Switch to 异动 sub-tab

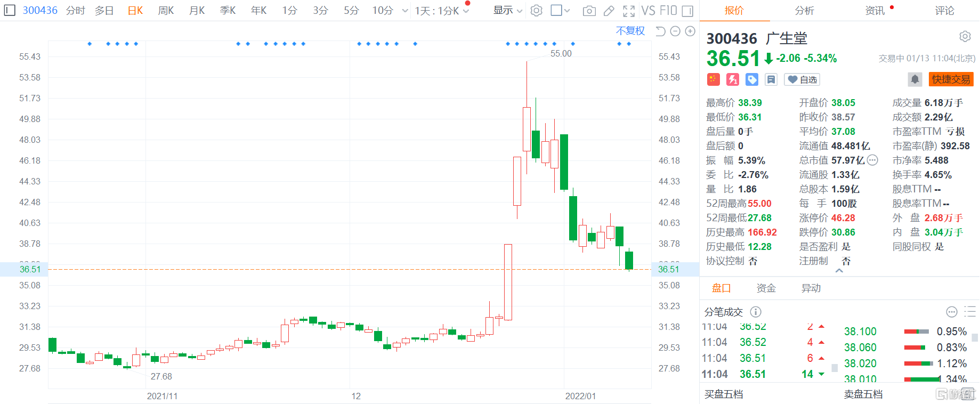[811, 288]
